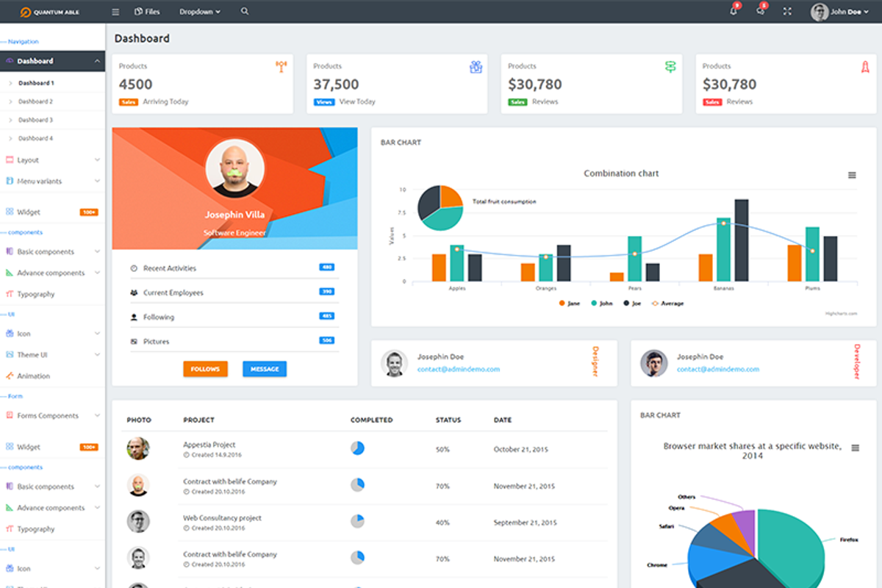The height and width of the screenshot is (588, 882).
Task: Expand the Forms Components sidebar menu
Action: point(52,415)
